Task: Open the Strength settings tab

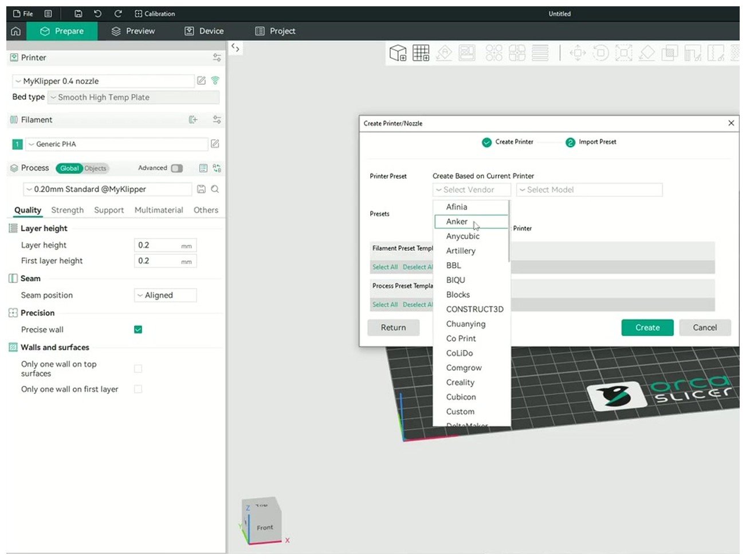Action: click(x=67, y=210)
